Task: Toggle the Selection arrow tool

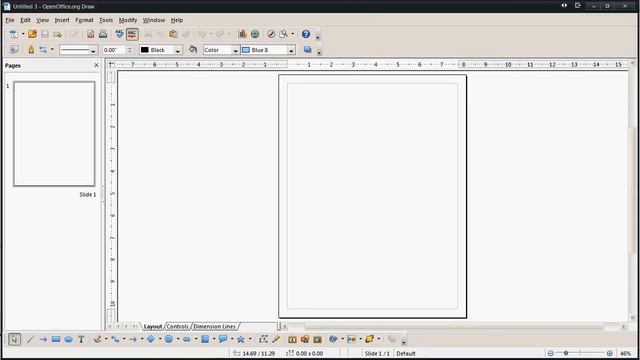Action: coord(14,339)
